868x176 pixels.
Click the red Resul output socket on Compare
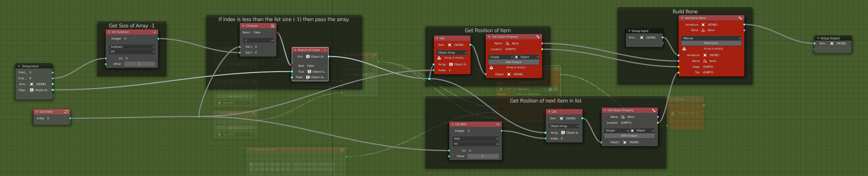coord(276,32)
